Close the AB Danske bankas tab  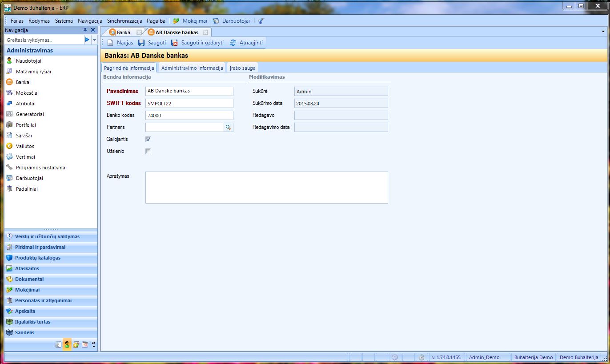tap(205, 32)
